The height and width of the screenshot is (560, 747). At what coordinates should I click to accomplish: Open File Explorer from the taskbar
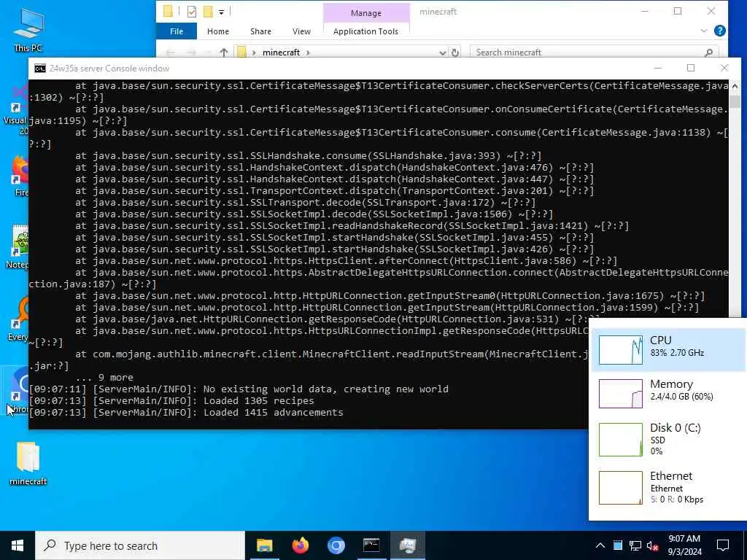264,545
